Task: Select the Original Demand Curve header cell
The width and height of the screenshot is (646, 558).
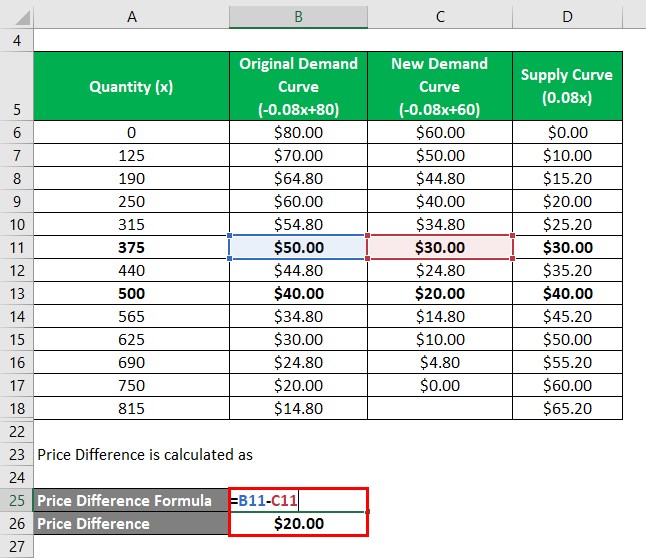Action: [x=298, y=86]
